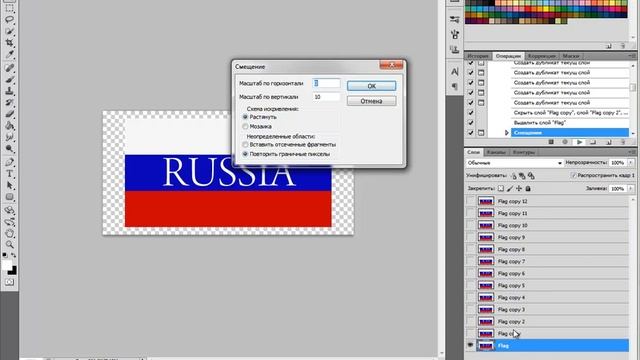This screenshot has height=360, width=640.
Task: Switch to the 'Контуры' tab
Action: [x=524, y=152]
